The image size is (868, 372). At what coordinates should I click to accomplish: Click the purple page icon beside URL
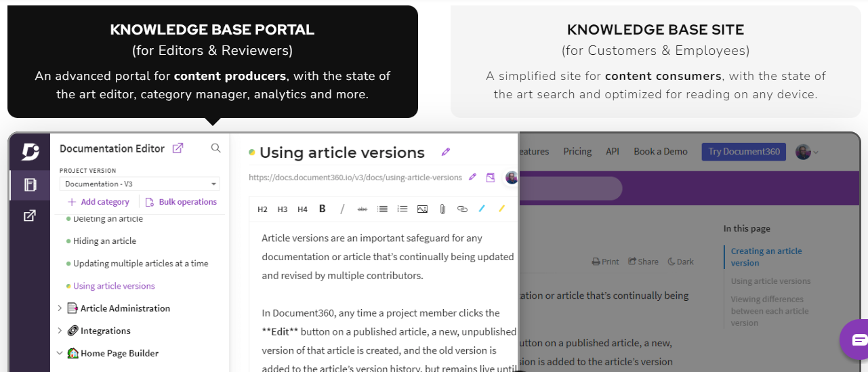point(491,177)
